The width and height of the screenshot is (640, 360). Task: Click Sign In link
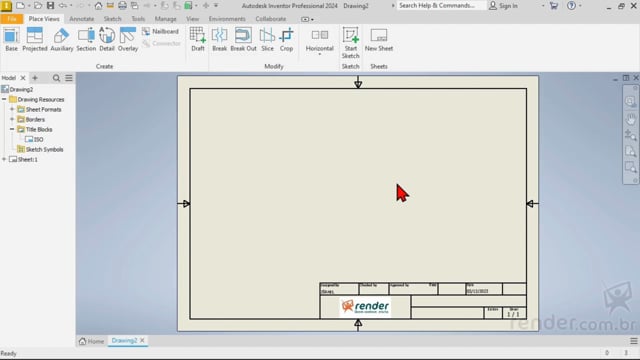coord(504,6)
